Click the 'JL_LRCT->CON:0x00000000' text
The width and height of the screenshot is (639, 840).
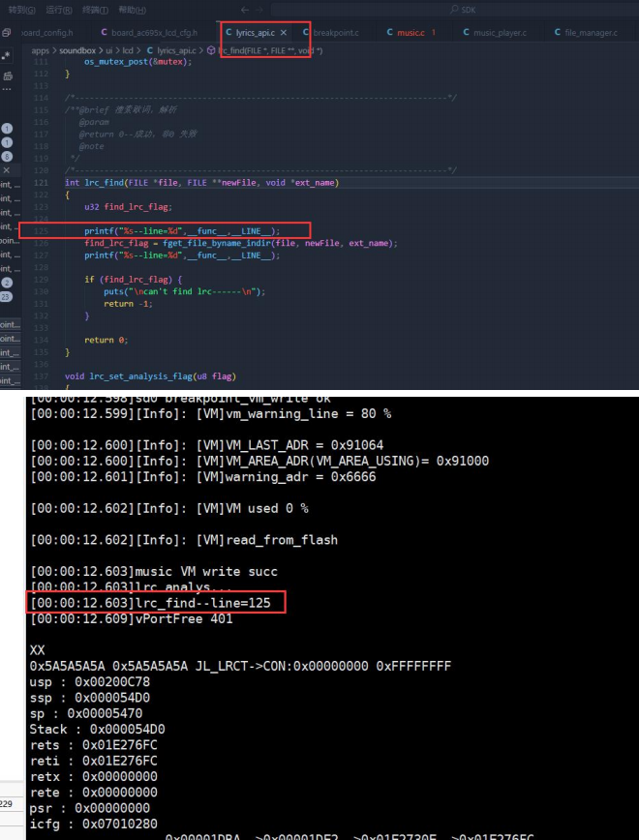click(x=282, y=666)
